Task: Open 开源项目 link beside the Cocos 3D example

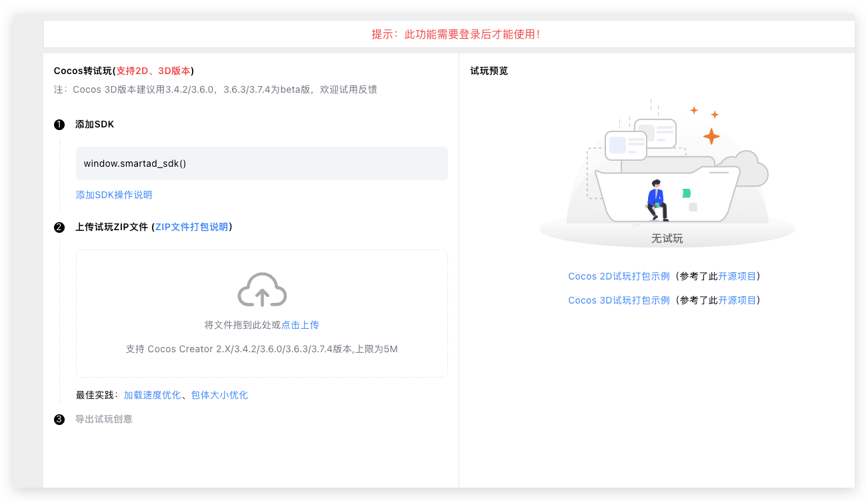Action: 737,300
